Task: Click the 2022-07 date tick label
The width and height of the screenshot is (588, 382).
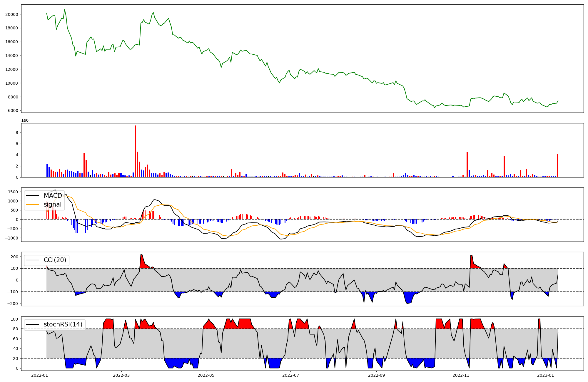Action: (x=291, y=375)
